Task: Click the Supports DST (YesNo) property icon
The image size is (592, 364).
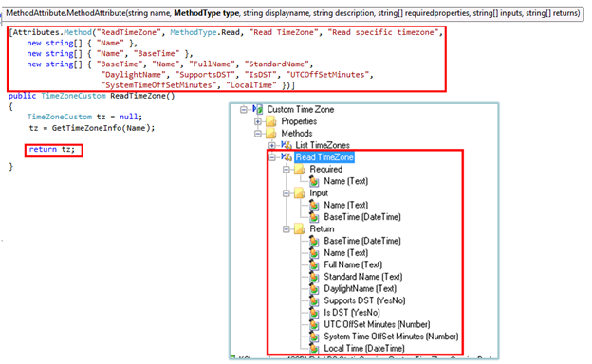Action: pos(314,300)
